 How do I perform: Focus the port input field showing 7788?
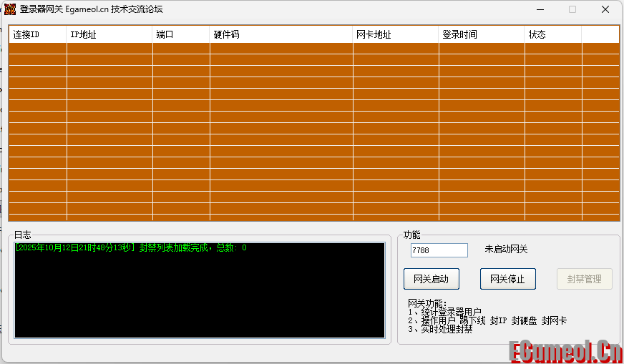coord(439,250)
